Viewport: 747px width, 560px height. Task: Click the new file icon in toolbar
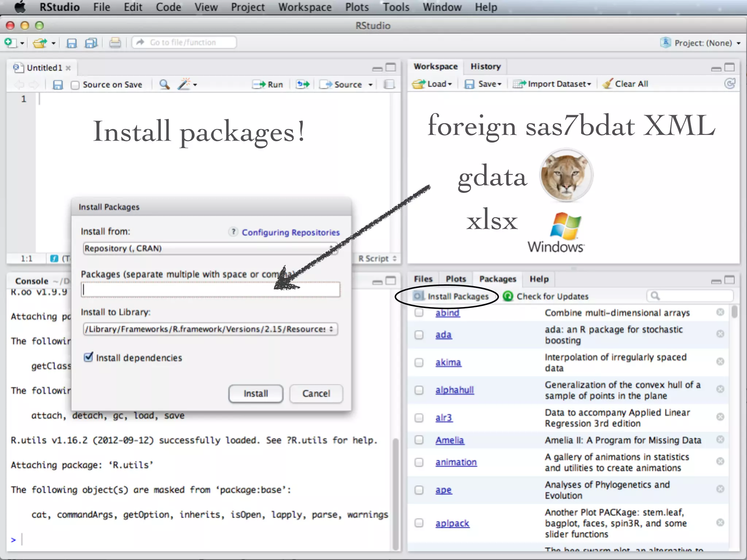coord(10,43)
